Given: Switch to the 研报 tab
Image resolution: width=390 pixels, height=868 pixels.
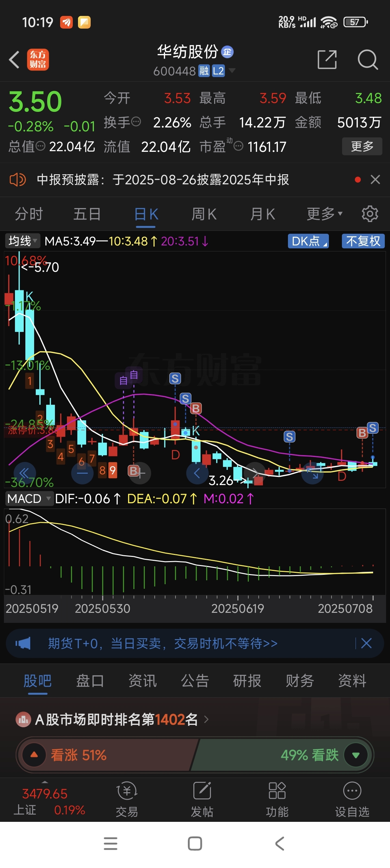Looking at the screenshot, I should coord(247,681).
